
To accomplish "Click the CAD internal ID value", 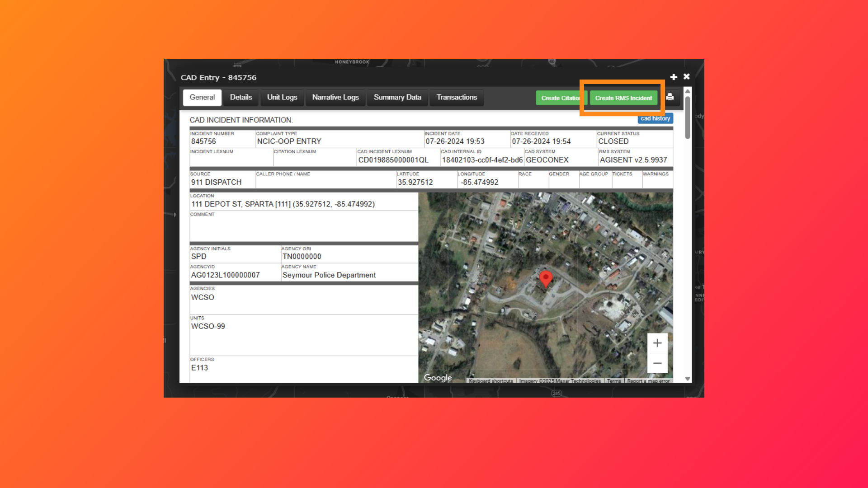I will point(482,160).
